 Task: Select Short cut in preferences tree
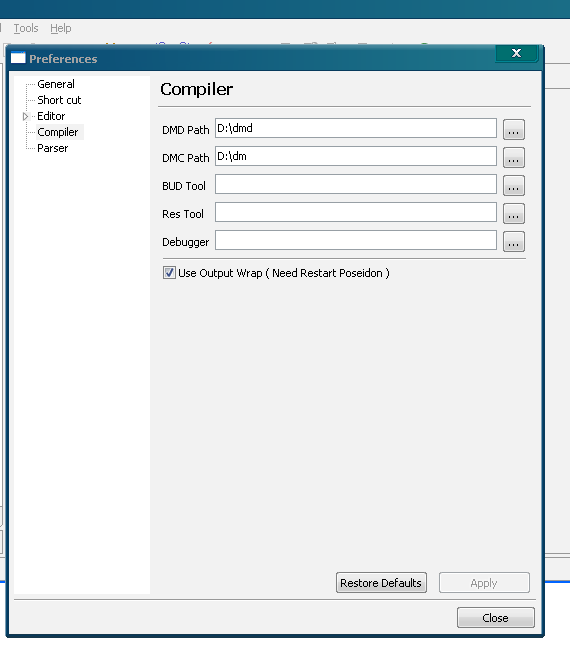tap(59, 100)
